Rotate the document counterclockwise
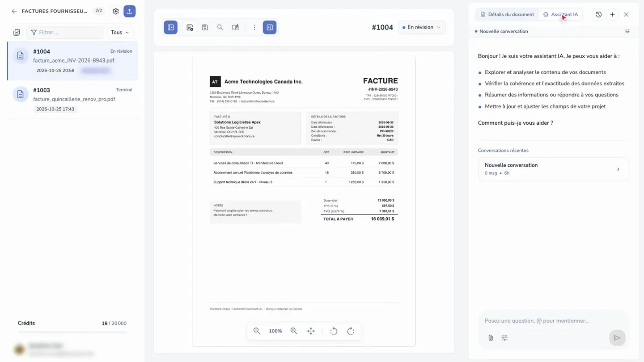This screenshot has height=362, width=644. tap(334, 331)
